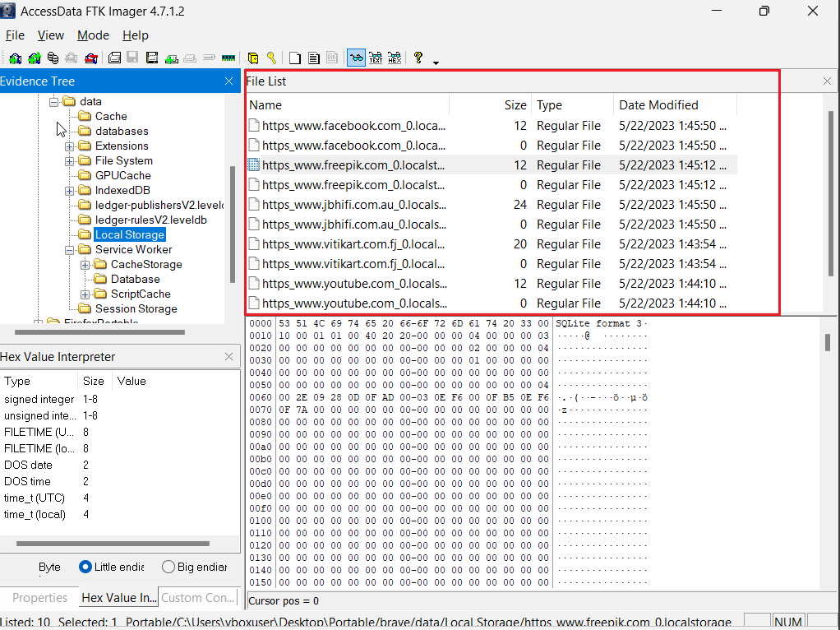840x630 pixels.
Task: Expand the IndexedDB folder node
Action: point(70,191)
